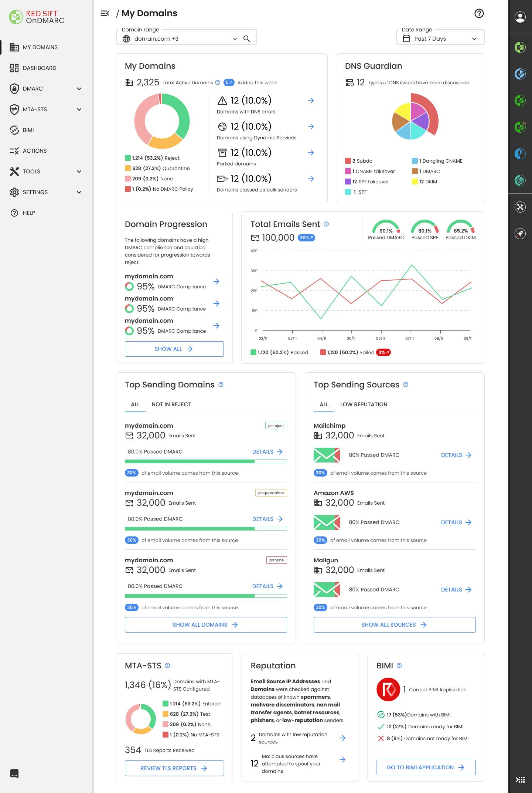This screenshot has height=793, width=532.
Task: Click the radar target icon in the right rail
Action: [520, 180]
